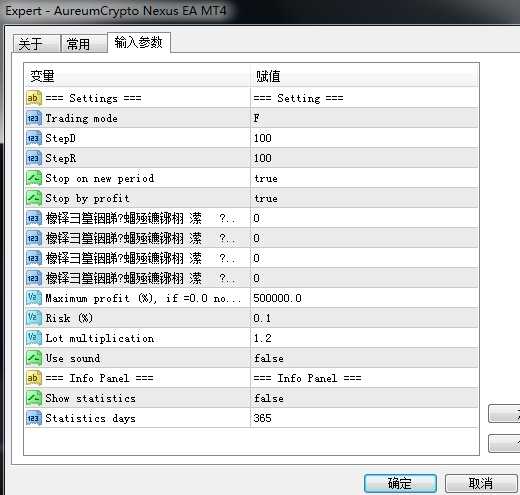Click the double icon beside Lot multiplication
The image size is (520, 495).
tap(34, 338)
